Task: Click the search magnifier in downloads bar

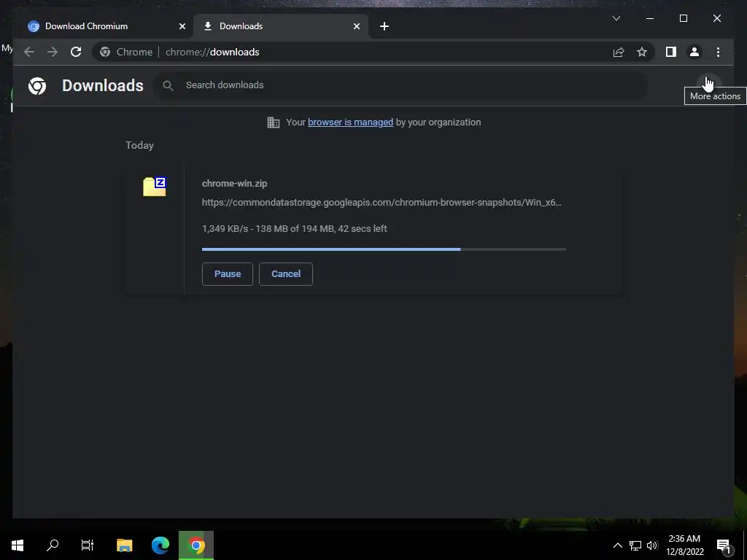Action: [x=168, y=85]
